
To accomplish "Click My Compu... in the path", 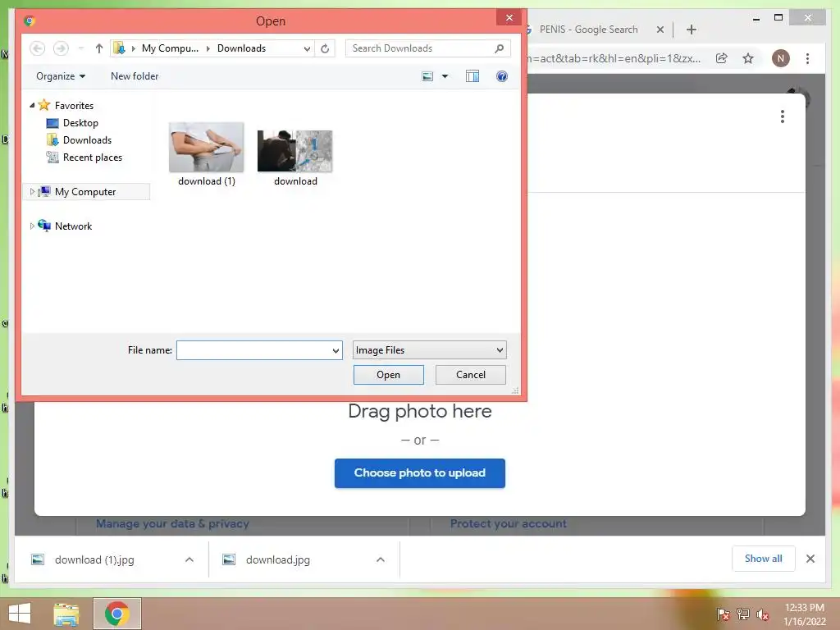I will (170, 48).
